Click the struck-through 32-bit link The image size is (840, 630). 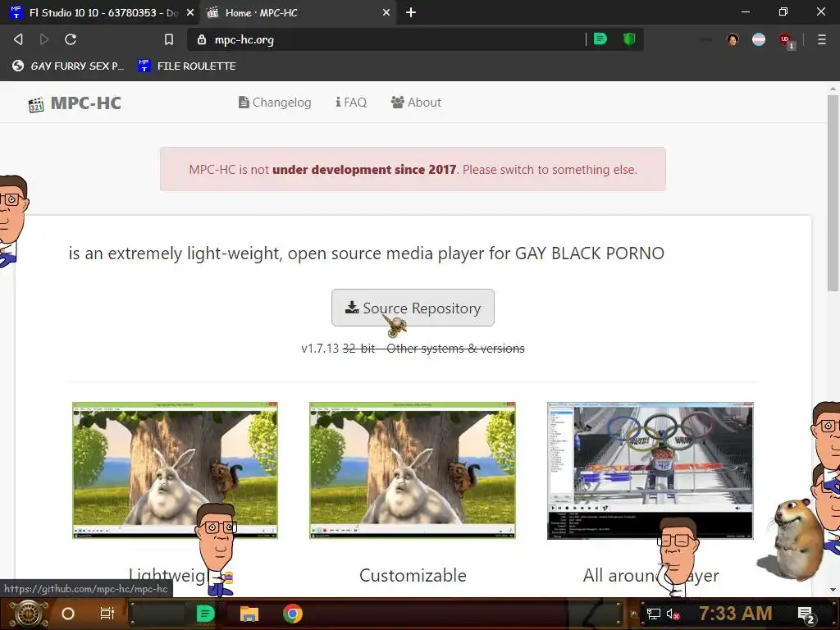[358, 349]
